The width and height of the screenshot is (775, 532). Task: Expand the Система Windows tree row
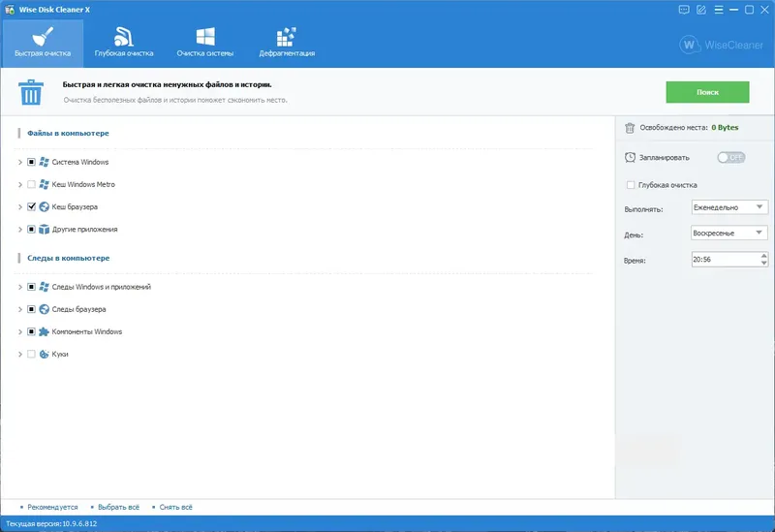[20, 162]
